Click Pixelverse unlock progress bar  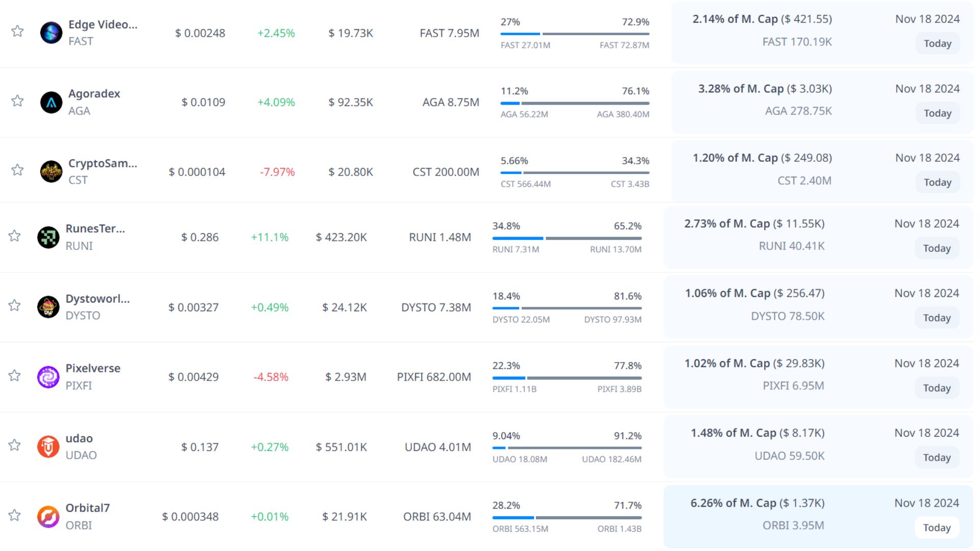[x=567, y=378]
